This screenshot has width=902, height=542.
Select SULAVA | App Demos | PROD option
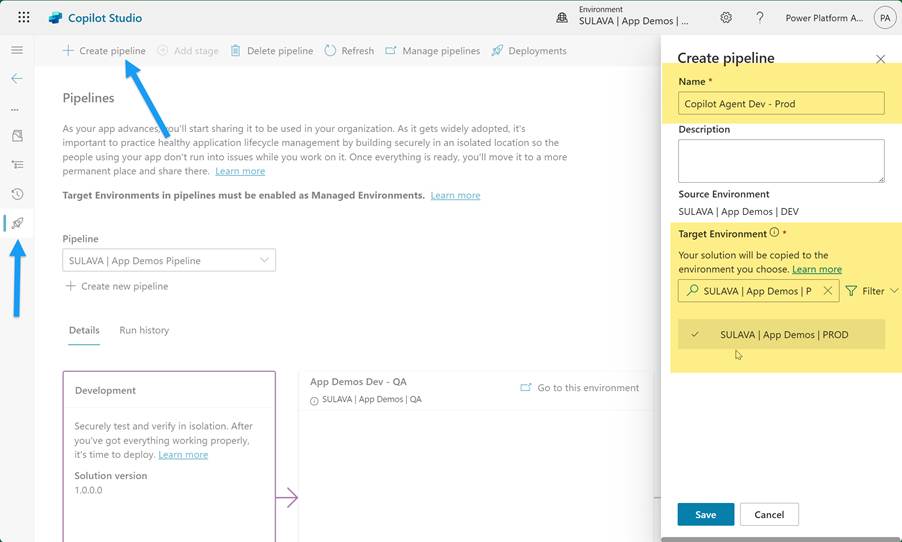click(x=783, y=335)
